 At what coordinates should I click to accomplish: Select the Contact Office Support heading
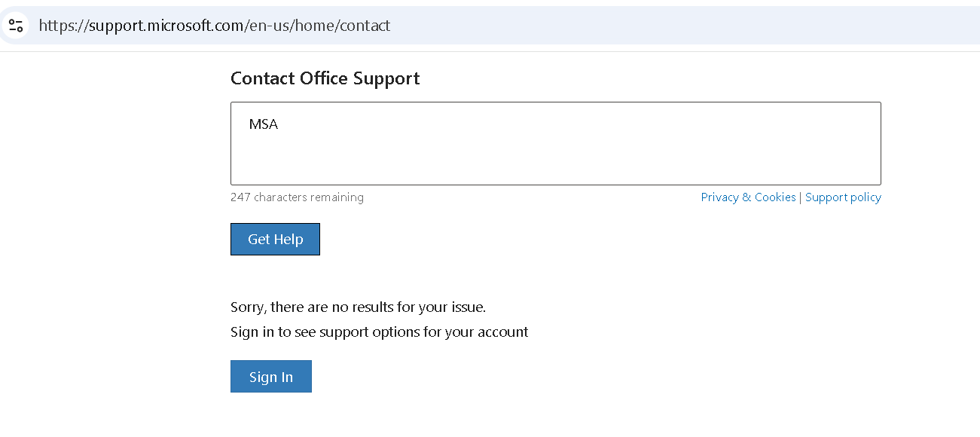(x=325, y=78)
